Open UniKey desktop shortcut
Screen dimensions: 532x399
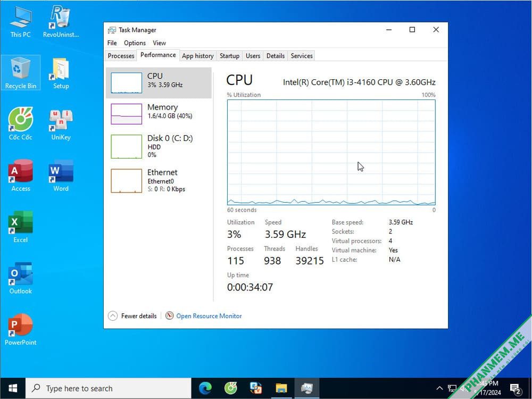[x=61, y=124]
